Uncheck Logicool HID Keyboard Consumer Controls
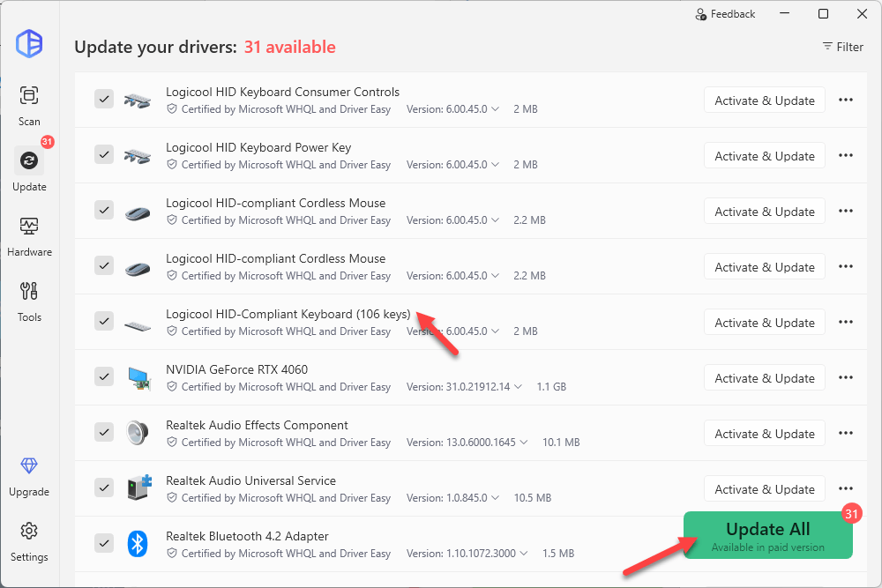882x588 pixels. pyautogui.click(x=104, y=100)
